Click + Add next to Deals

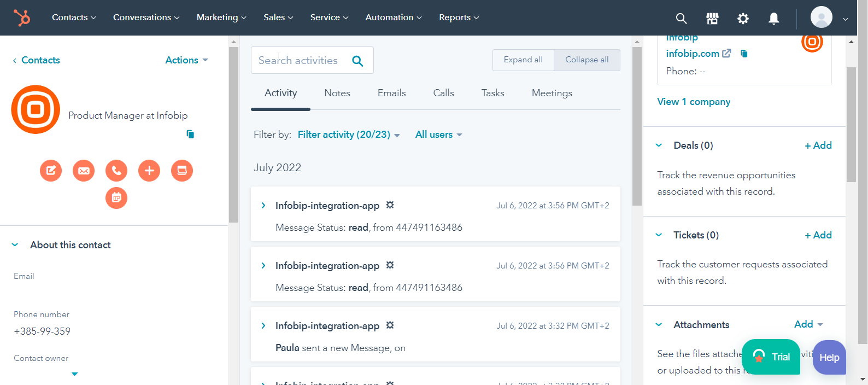pyautogui.click(x=818, y=145)
